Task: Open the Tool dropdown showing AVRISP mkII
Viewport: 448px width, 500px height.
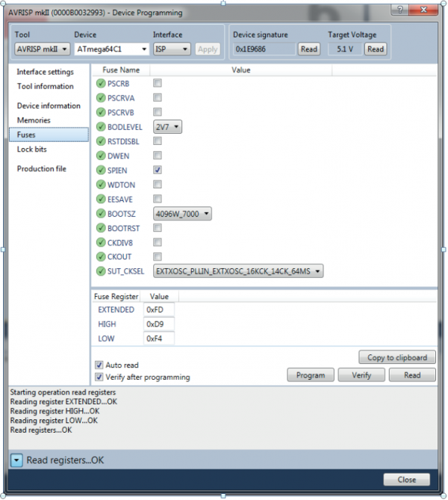Action: coord(43,49)
